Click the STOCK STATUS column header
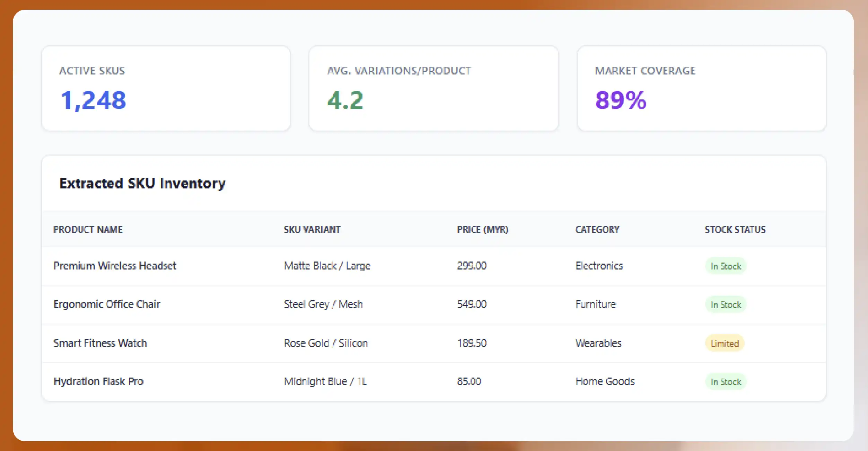The image size is (868, 451). point(735,229)
